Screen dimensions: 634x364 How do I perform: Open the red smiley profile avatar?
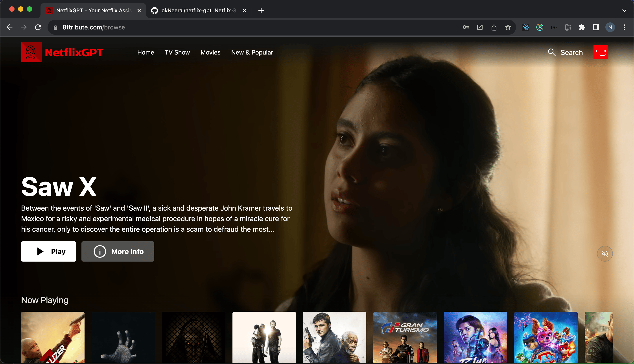pos(600,52)
